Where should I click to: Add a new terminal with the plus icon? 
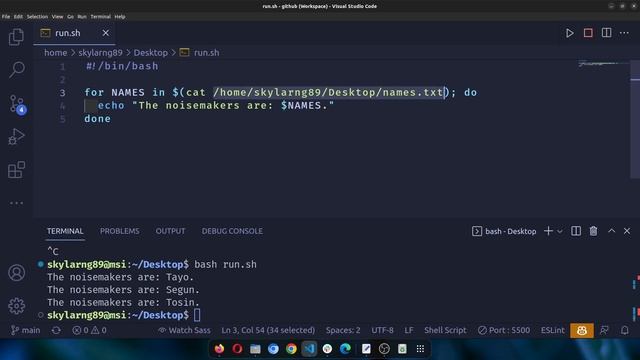(548, 231)
